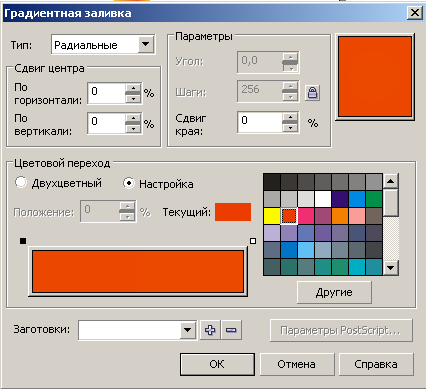Pick the yellow swatch in the palette
This screenshot has width=426, height=389.
pos(272,216)
